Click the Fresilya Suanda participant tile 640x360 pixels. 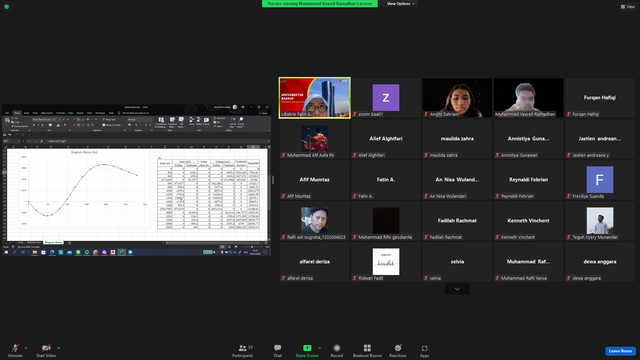coord(600,180)
